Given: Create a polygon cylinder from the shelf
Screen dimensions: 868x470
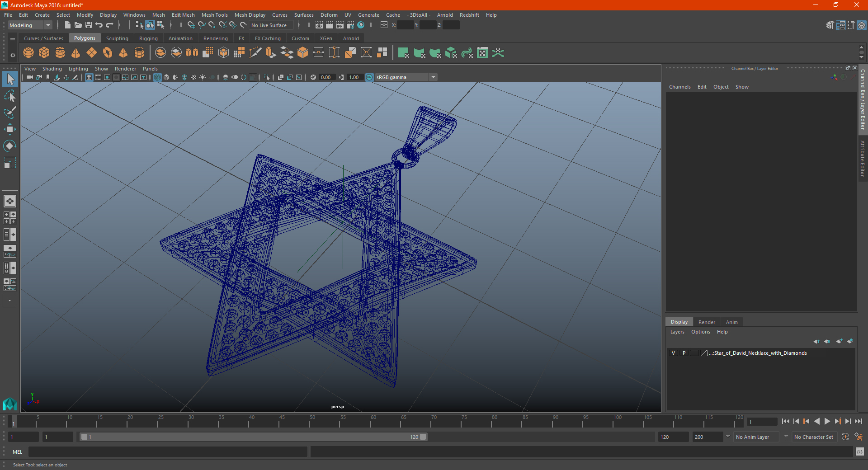Looking at the screenshot, I should [x=60, y=53].
